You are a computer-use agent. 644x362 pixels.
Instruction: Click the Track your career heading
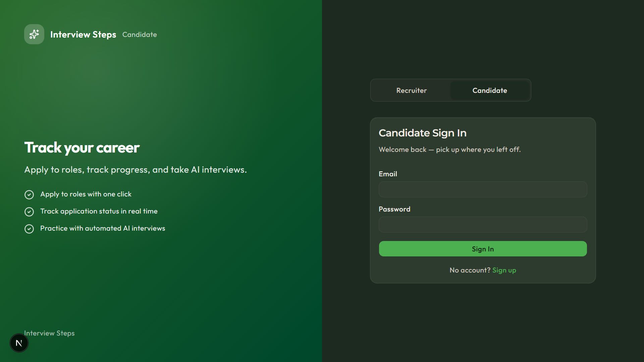tap(82, 147)
